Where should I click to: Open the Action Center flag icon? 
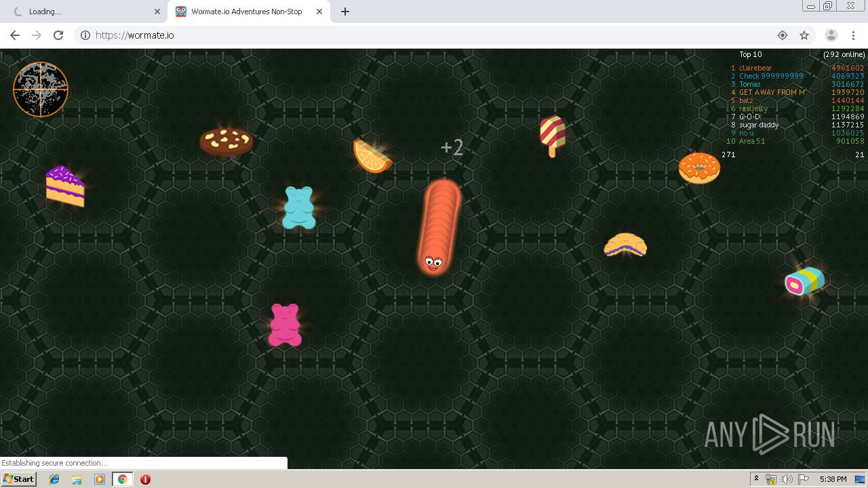click(x=804, y=479)
